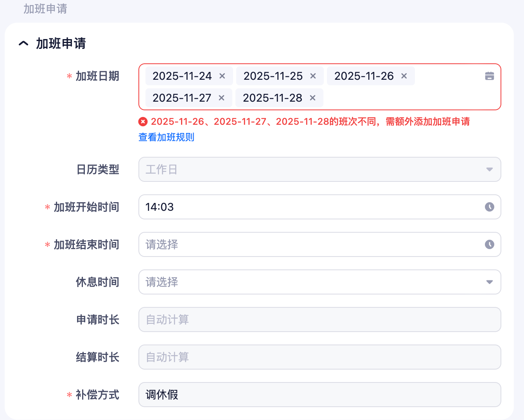Click the 补偿方式 field showing 调休假
524x420 pixels.
[319, 395]
